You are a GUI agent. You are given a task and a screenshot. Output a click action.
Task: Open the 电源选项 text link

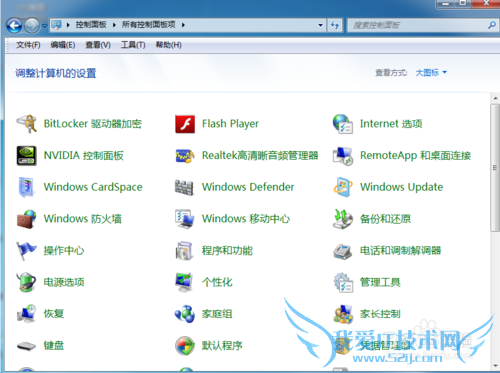pos(64,282)
